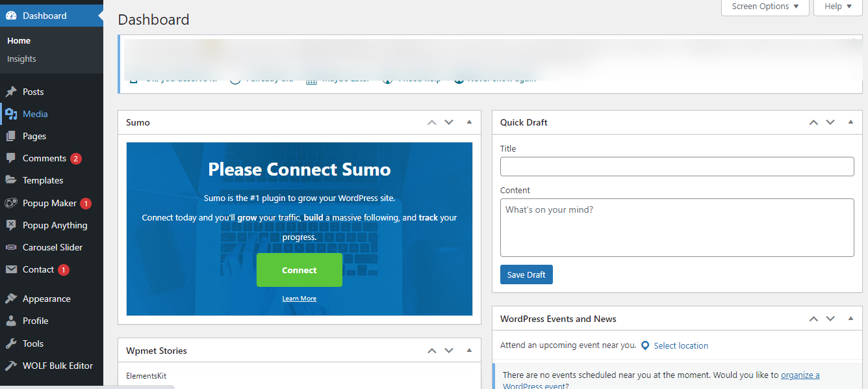Click the Popup Anything icon
This screenshot has height=389, width=868.
click(11, 225)
